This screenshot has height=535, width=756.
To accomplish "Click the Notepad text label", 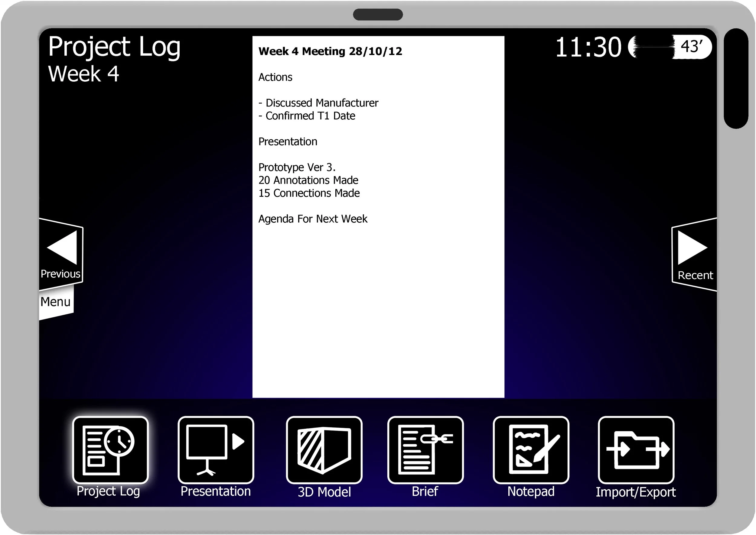I will [531, 491].
